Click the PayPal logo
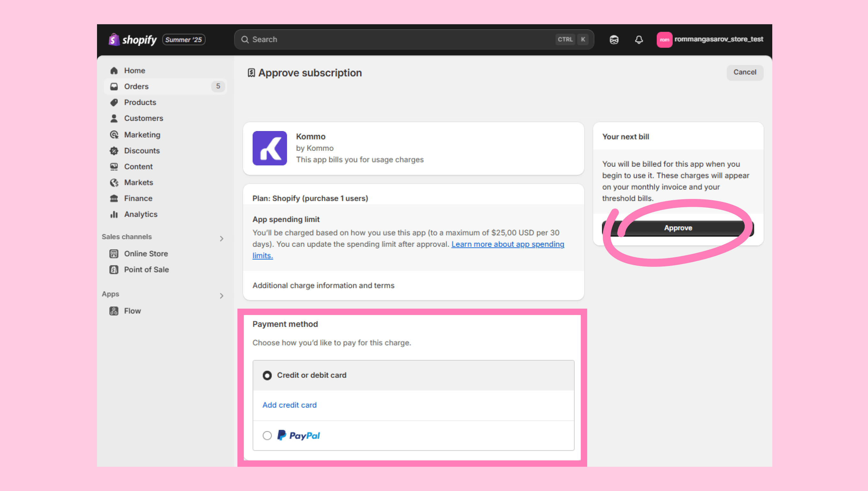 pyautogui.click(x=299, y=435)
